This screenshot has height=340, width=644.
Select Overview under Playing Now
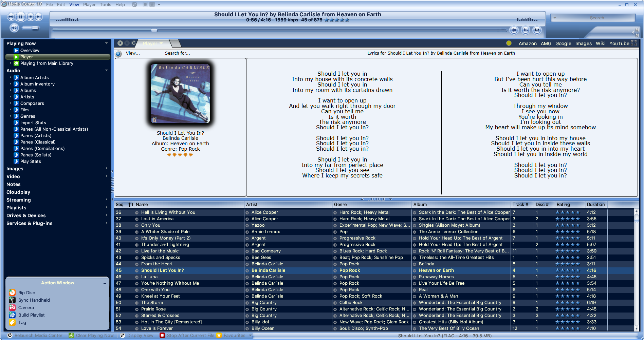point(30,50)
